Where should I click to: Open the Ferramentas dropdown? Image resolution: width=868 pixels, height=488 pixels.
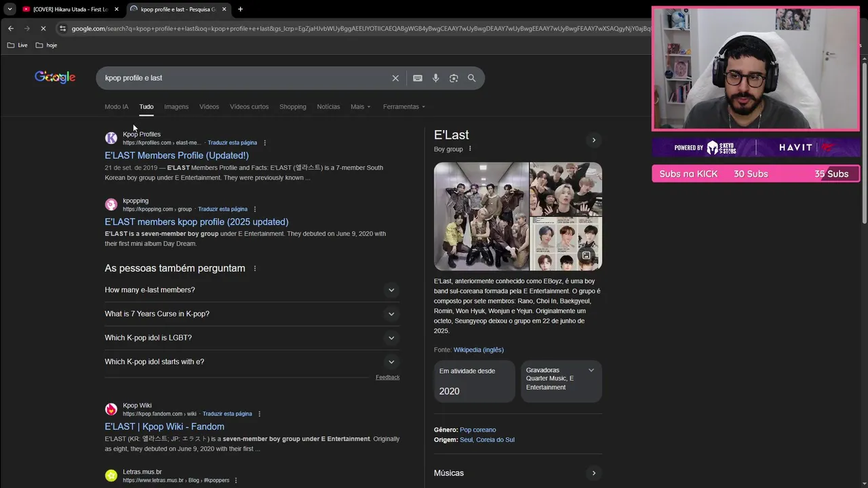tap(404, 107)
